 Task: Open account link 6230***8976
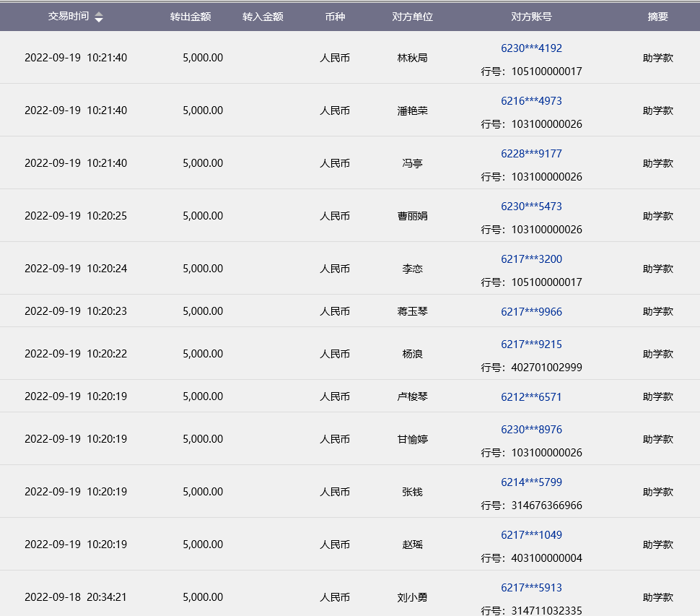[531, 430]
